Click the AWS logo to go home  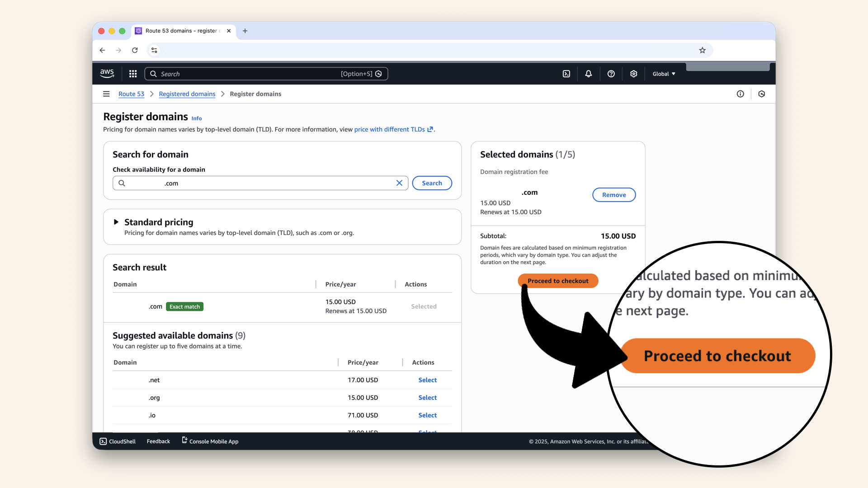(107, 73)
